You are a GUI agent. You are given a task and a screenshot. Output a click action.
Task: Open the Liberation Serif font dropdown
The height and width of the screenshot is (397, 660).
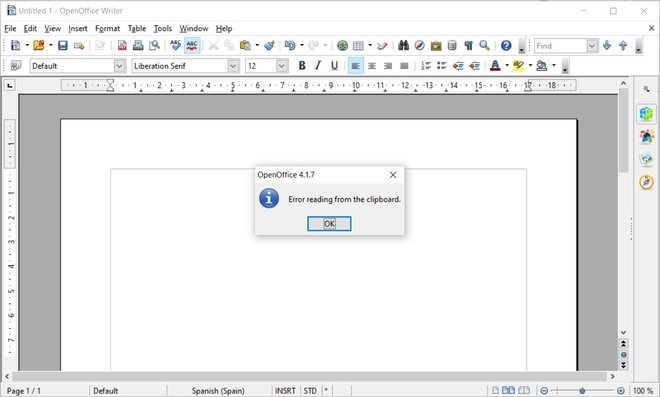tap(233, 66)
